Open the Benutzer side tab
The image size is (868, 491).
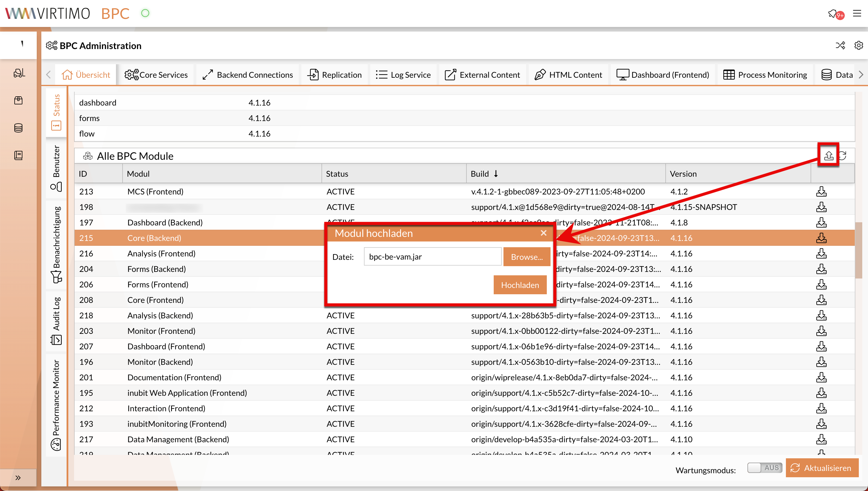(x=56, y=165)
